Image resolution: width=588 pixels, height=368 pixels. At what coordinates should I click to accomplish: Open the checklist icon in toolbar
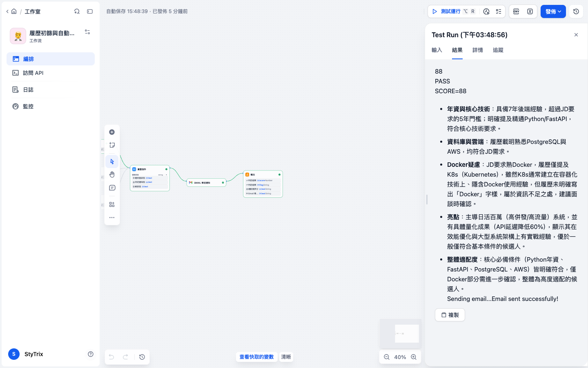[x=499, y=11]
